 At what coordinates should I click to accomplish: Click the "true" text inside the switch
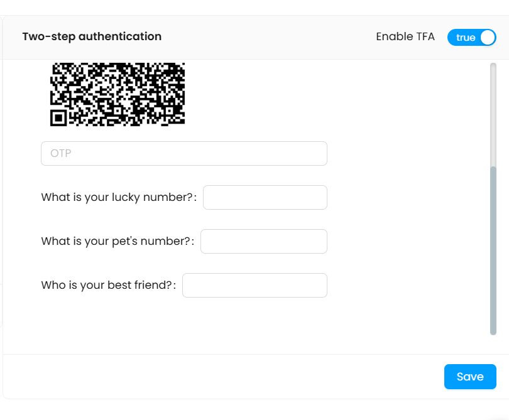[x=466, y=38]
